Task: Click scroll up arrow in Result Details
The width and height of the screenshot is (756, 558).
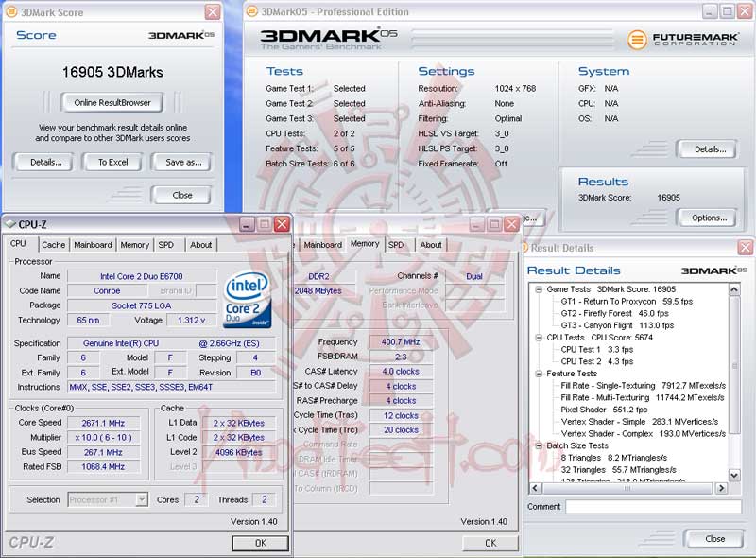Action: [734, 289]
